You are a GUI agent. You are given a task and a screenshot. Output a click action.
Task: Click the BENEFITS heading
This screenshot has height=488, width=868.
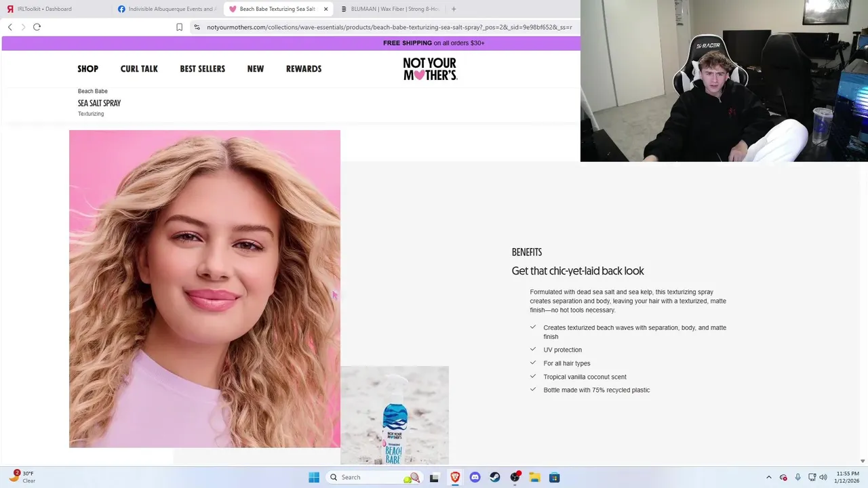tap(527, 252)
